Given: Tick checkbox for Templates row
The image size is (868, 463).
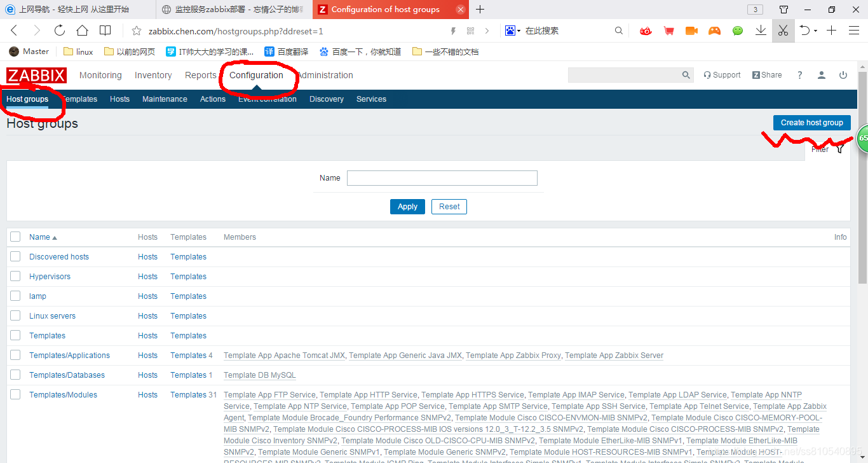Looking at the screenshot, I should (15, 335).
